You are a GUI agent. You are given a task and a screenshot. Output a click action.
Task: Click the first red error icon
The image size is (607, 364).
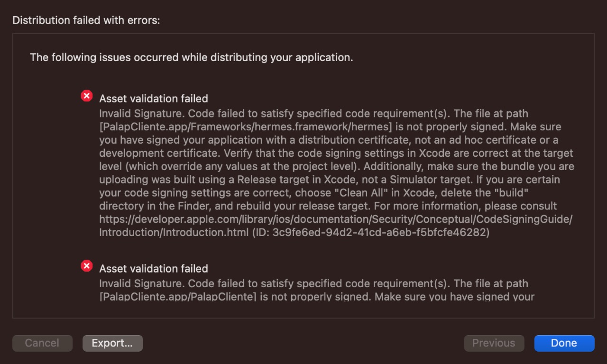click(x=87, y=96)
